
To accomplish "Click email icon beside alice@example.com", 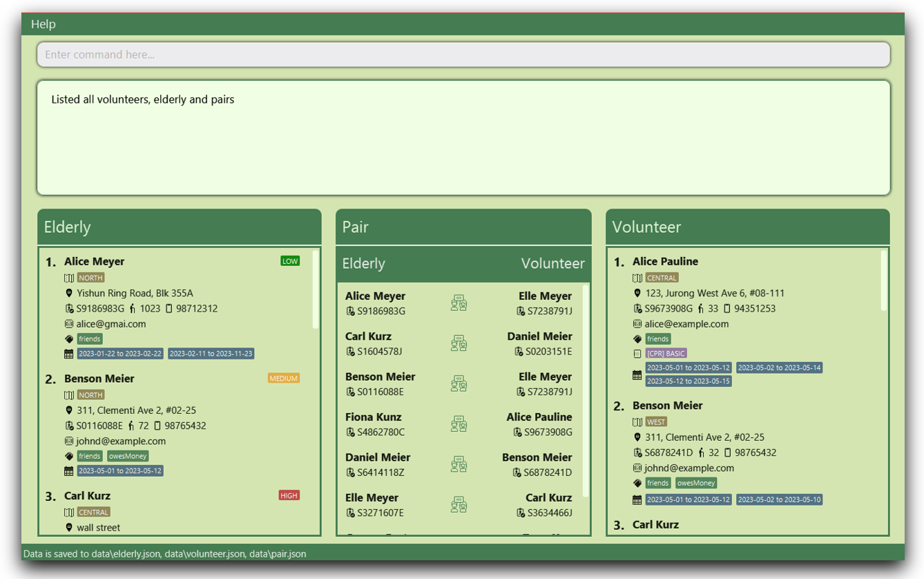I will point(637,323).
